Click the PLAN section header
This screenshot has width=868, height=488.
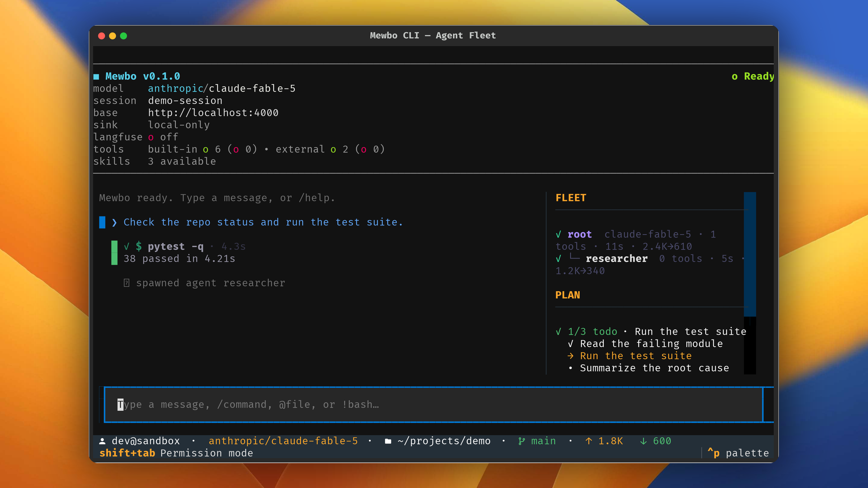click(568, 295)
